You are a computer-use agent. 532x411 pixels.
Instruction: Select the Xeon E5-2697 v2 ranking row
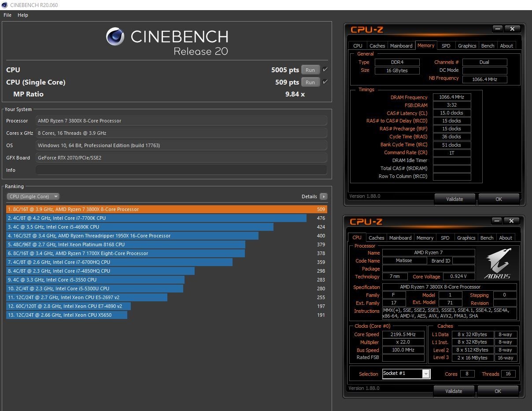coord(166,297)
